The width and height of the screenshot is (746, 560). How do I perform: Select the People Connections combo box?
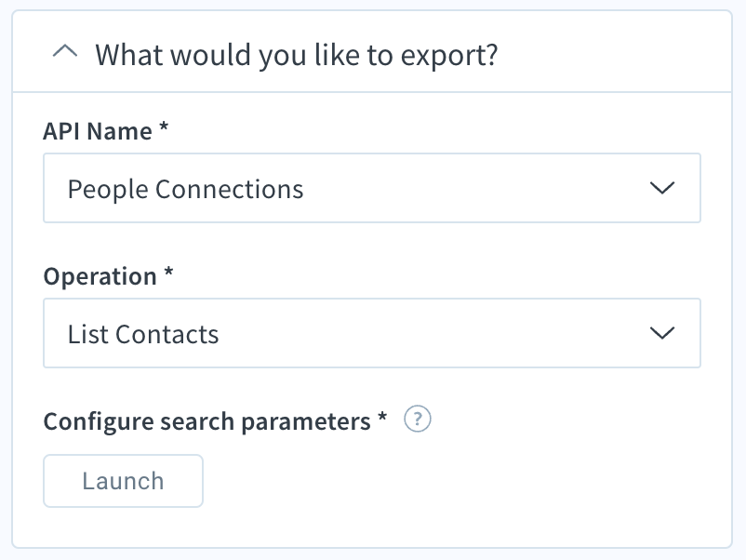tap(372, 188)
